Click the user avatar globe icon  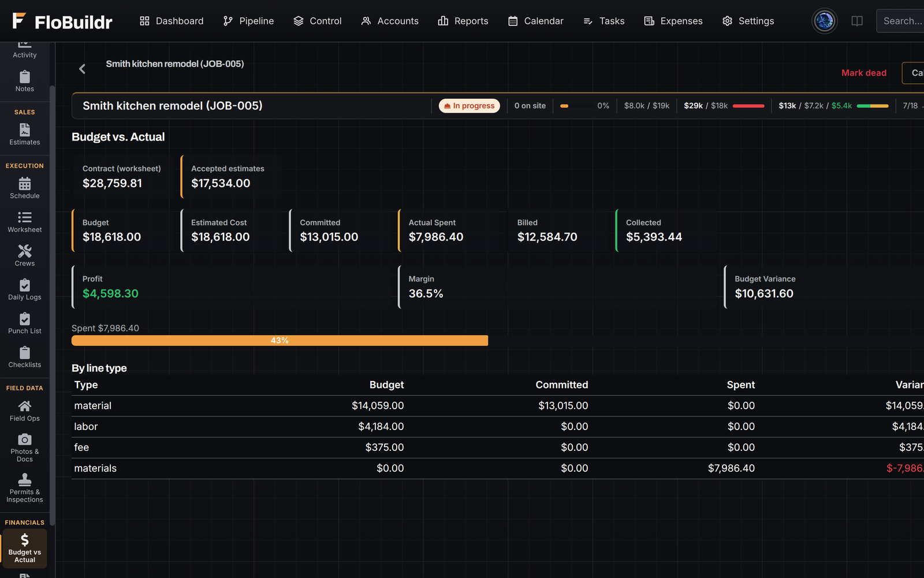point(825,21)
